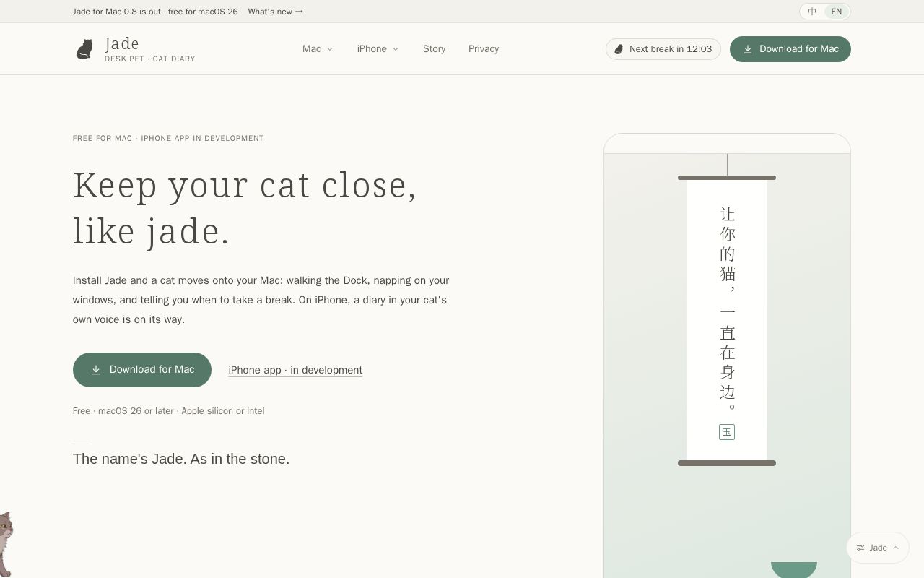Click the Jade cat logo icon
924x578 pixels.
84,49
